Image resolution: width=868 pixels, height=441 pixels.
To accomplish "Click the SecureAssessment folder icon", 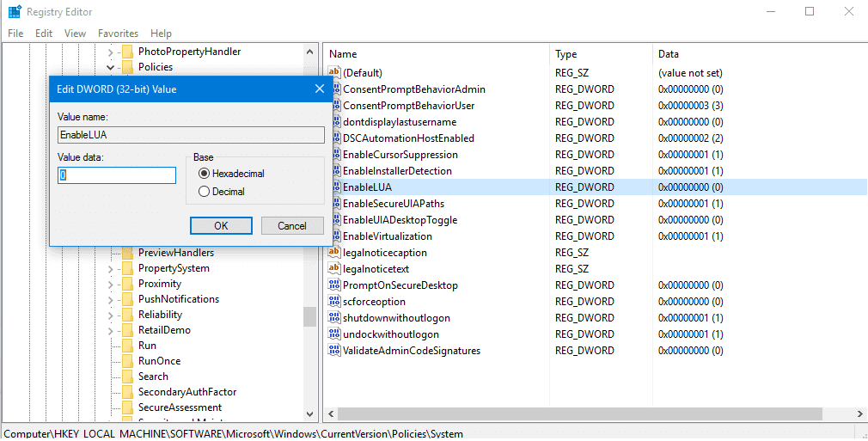I will [x=128, y=407].
